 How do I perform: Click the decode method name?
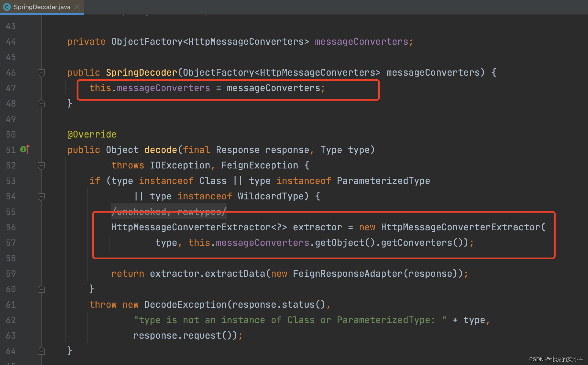[160, 150]
